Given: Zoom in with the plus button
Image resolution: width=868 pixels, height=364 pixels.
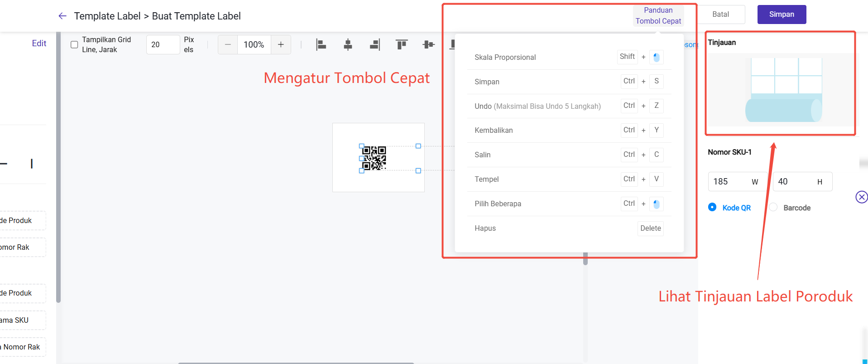Looking at the screenshot, I should coord(281,44).
